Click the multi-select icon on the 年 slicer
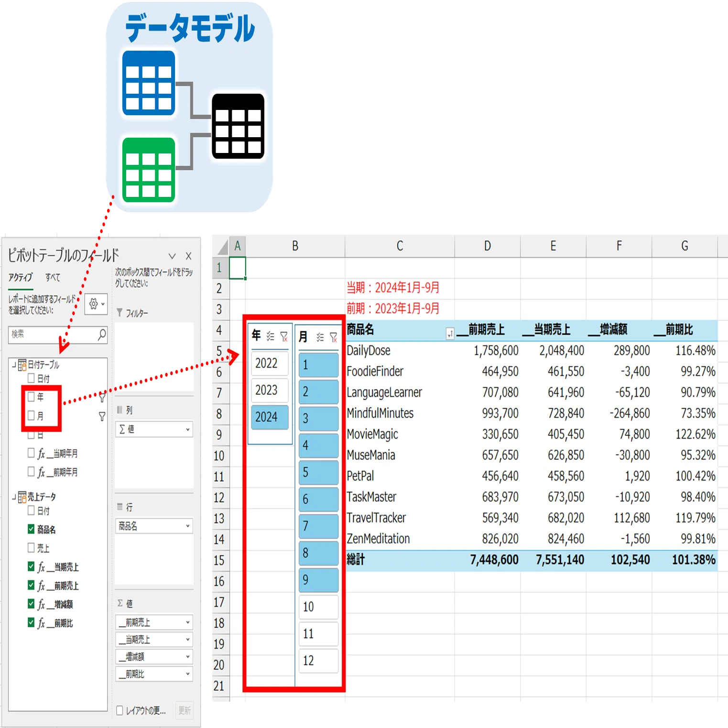This screenshot has height=728, width=728. pyautogui.click(x=270, y=337)
